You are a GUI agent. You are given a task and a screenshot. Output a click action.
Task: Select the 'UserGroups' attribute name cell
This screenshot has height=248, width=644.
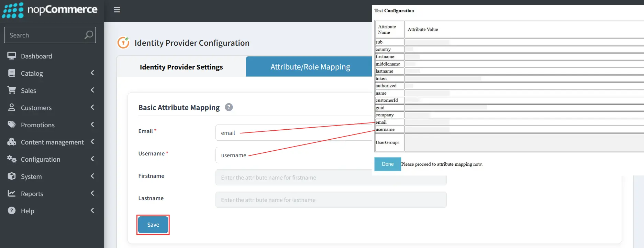click(389, 142)
